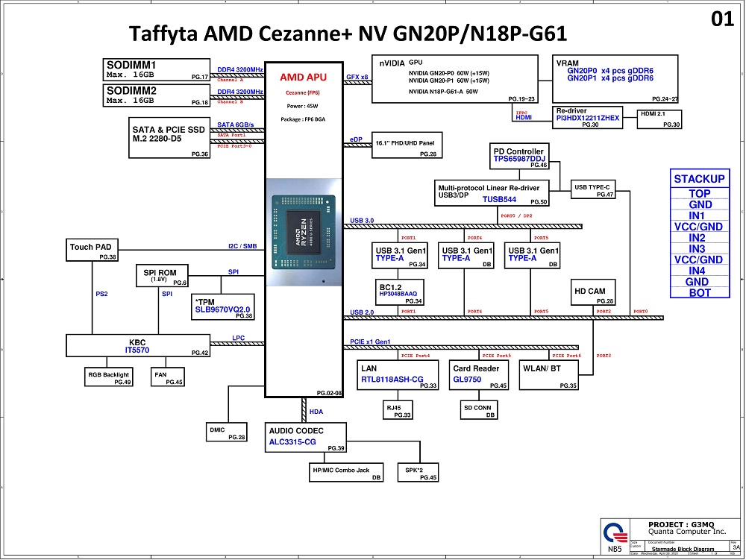The height and width of the screenshot is (560, 746).
Task: Click the PG.02-08 reference in APU block
Action: coord(329,393)
